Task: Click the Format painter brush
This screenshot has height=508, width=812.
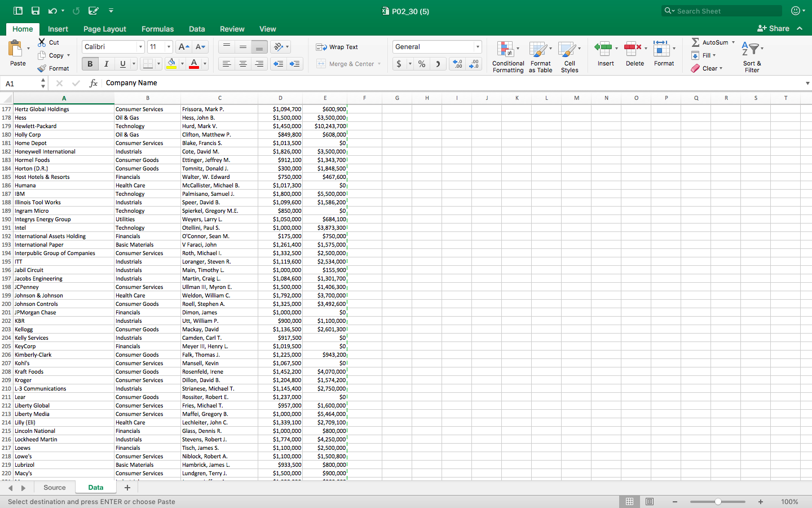Action: click(x=42, y=68)
